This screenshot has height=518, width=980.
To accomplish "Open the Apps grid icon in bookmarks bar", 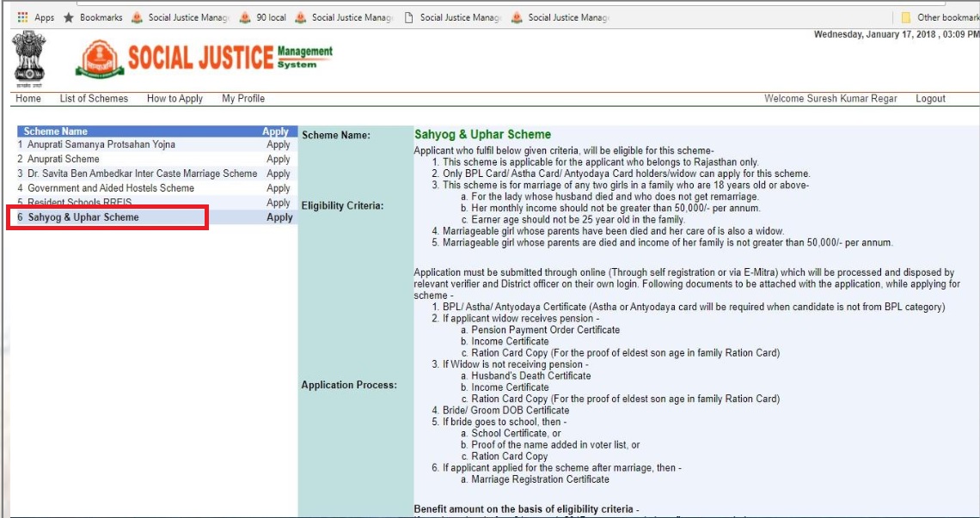I will tap(23, 17).
